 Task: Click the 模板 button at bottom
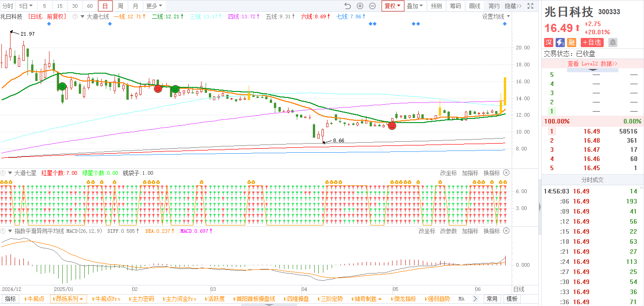pyautogui.click(x=512, y=299)
